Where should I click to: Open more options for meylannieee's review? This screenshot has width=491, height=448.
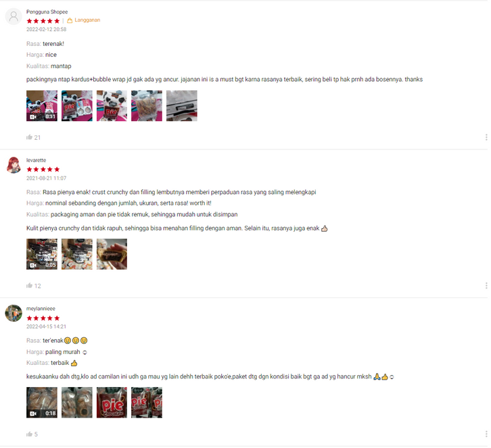[486, 434]
